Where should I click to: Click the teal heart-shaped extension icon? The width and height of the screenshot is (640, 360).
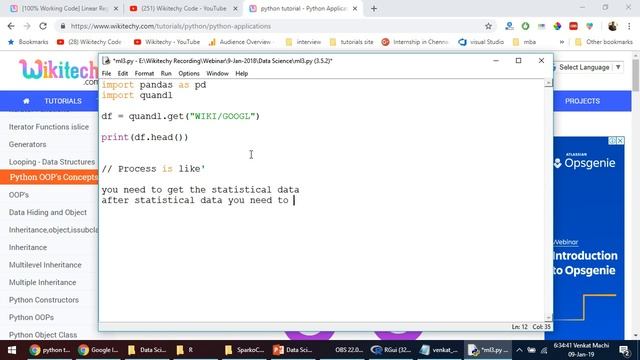(x=589, y=26)
